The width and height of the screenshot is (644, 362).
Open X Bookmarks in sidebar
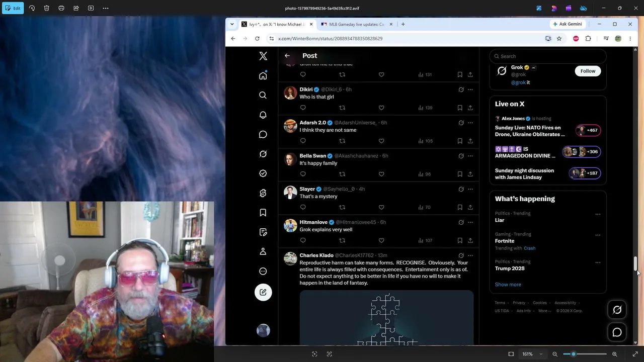pyautogui.click(x=263, y=213)
